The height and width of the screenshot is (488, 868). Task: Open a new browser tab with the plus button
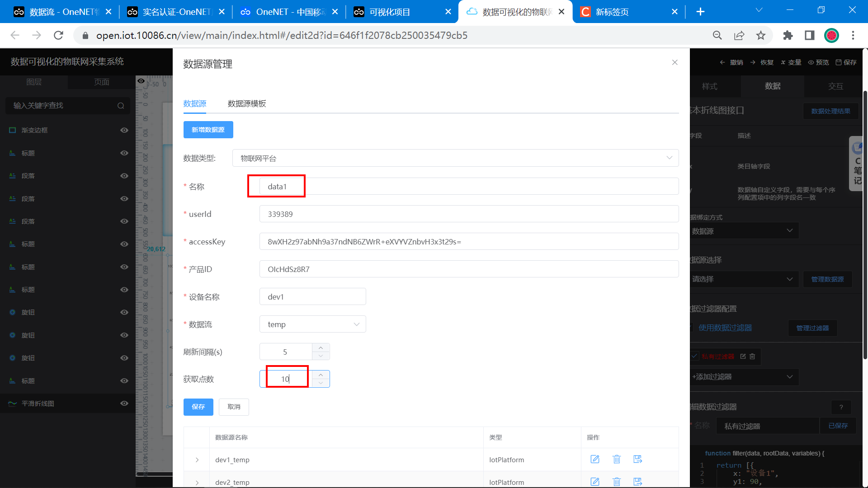coord(700,12)
